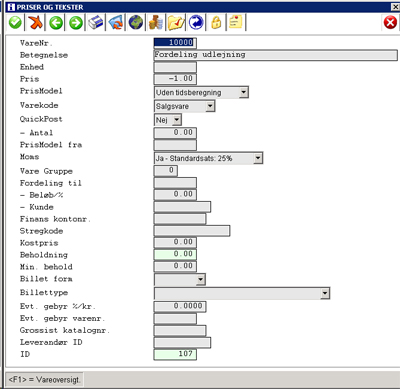Click the yellow padlock icon
The width and height of the screenshot is (400, 389).
pyautogui.click(x=216, y=23)
